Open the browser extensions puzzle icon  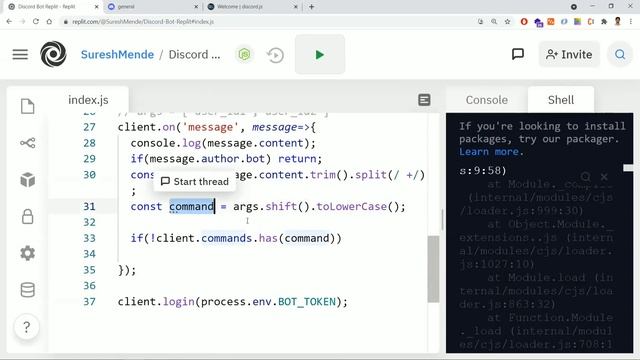604,22
